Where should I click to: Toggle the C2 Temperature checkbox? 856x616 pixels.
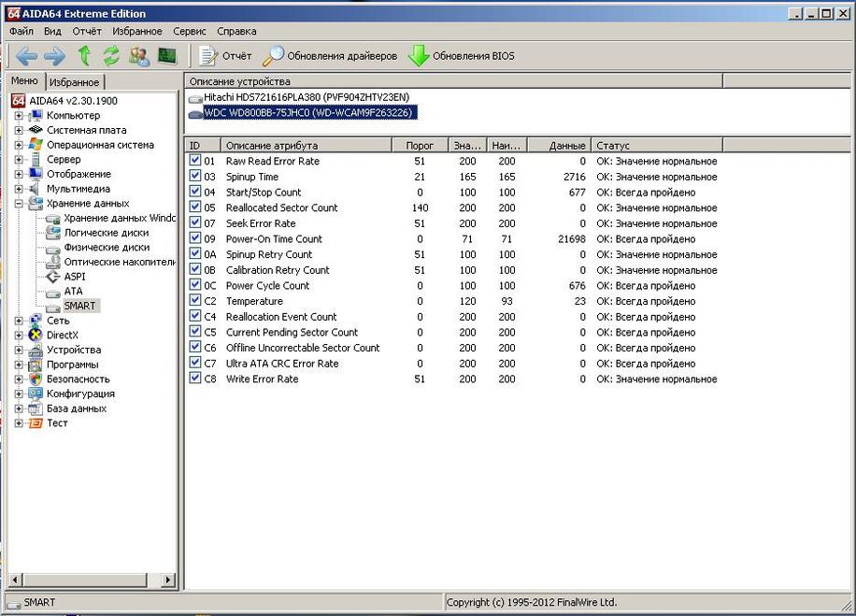(x=195, y=300)
